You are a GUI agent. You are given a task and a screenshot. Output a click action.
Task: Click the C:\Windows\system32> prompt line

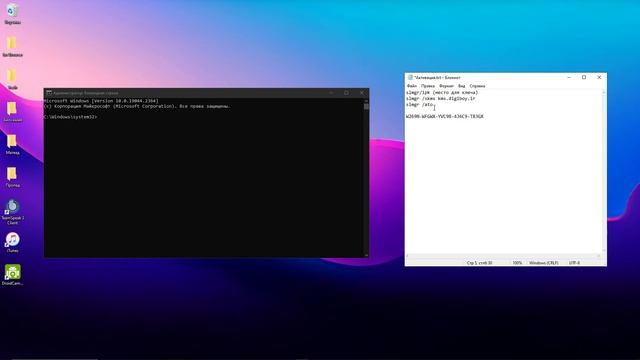[71, 117]
